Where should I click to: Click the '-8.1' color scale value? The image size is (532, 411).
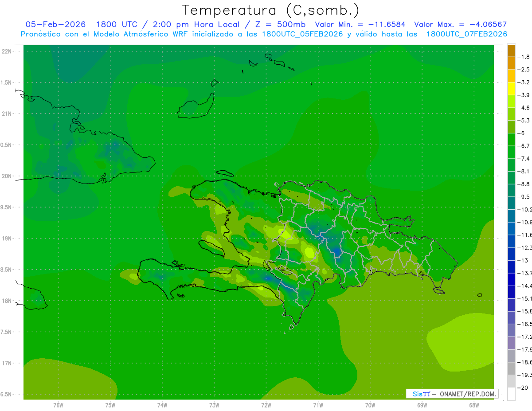point(524,171)
